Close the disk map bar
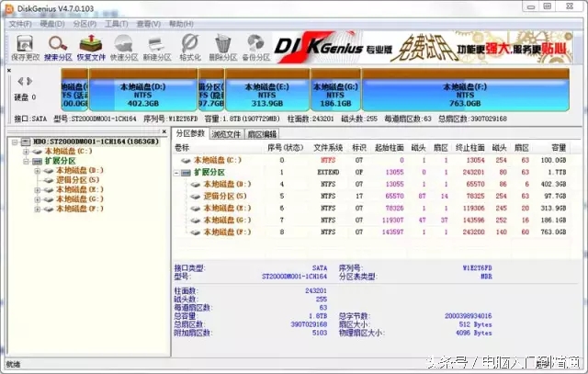 (x=9, y=70)
